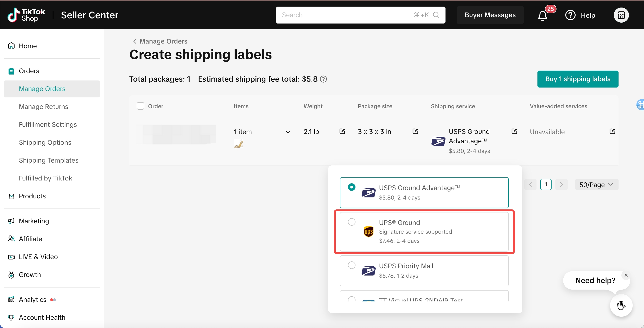Edit the 2.1 lb weight value
The height and width of the screenshot is (328, 644).
(342, 131)
